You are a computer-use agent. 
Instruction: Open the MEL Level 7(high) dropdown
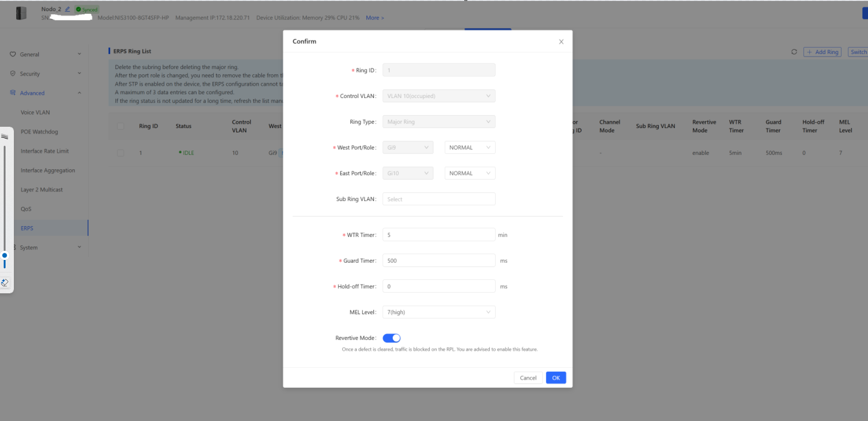(439, 312)
